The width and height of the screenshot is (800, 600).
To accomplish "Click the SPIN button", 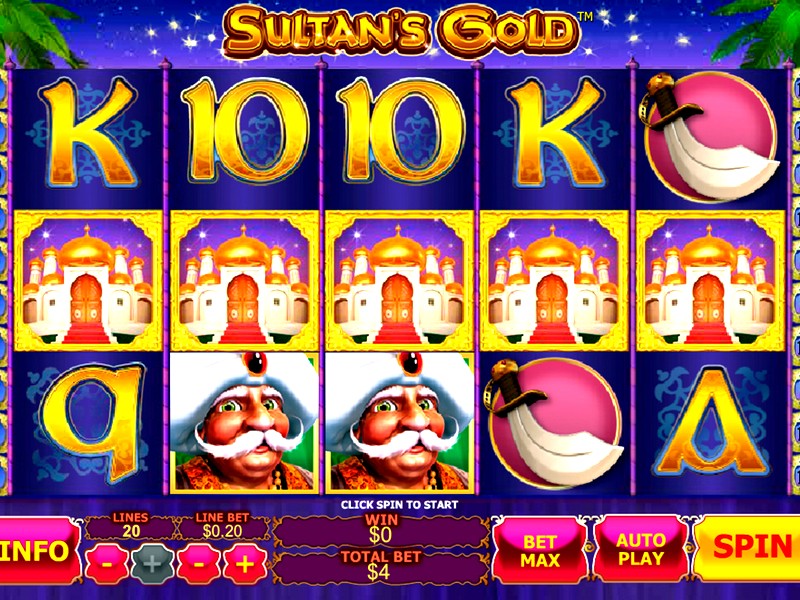I will 747,548.
